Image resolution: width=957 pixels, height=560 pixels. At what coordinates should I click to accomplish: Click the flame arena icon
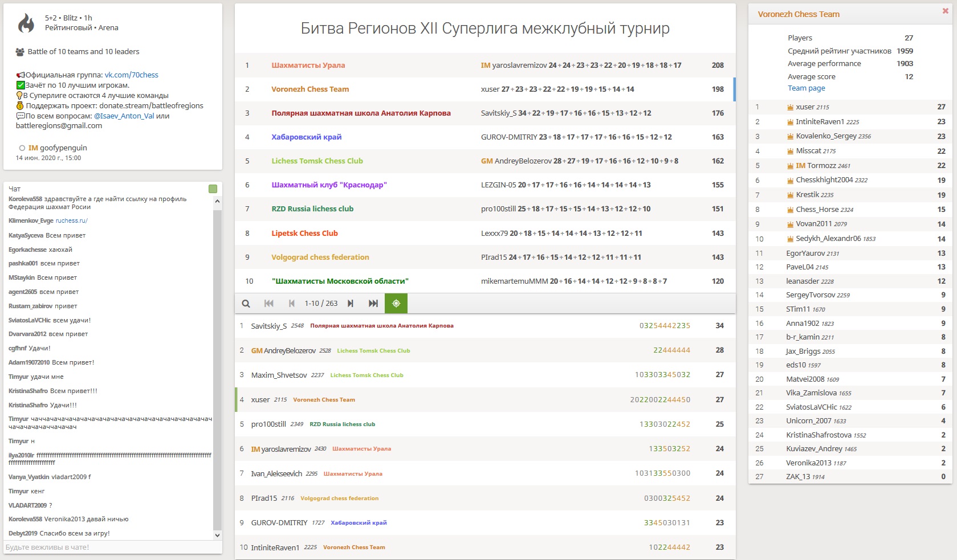click(26, 23)
